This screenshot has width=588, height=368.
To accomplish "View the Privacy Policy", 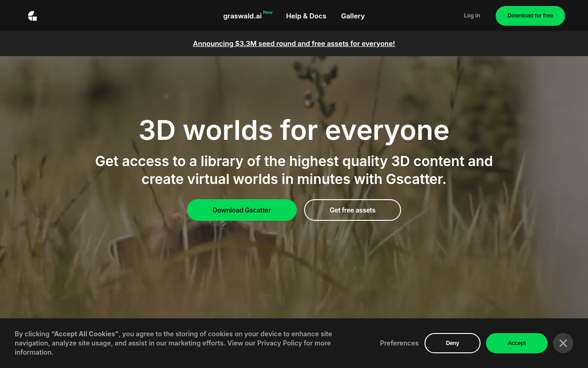I will tap(279, 343).
